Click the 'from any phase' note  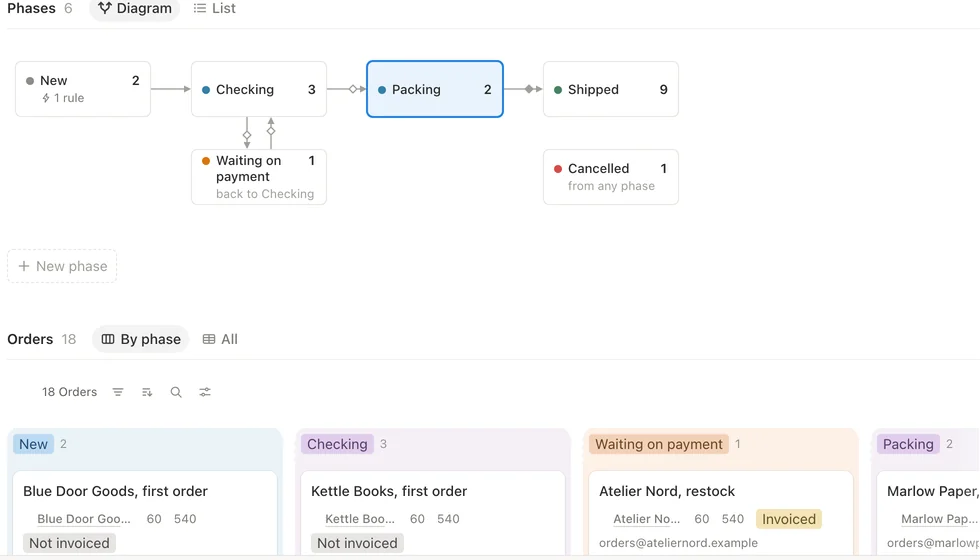pyautogui.click(x=611, y=186)
